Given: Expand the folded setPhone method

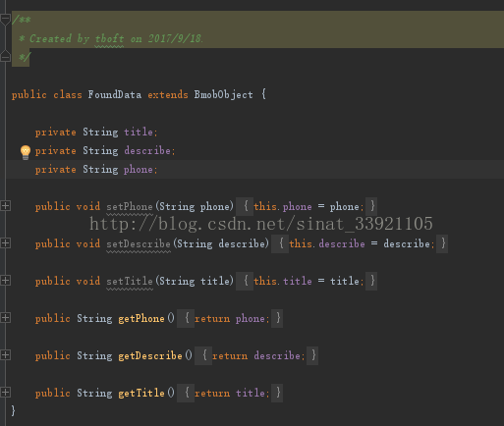Looking at the screenshot, I should (x=5, y=206).
